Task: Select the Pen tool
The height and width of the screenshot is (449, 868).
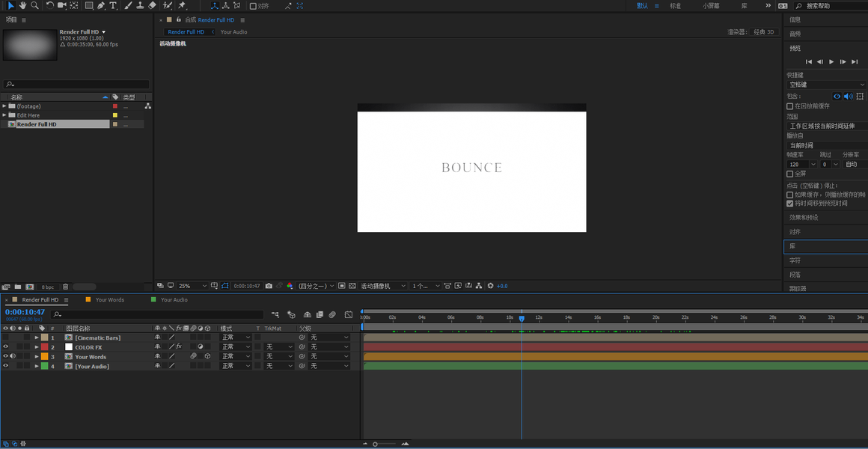Action: [x=101, y=5]
